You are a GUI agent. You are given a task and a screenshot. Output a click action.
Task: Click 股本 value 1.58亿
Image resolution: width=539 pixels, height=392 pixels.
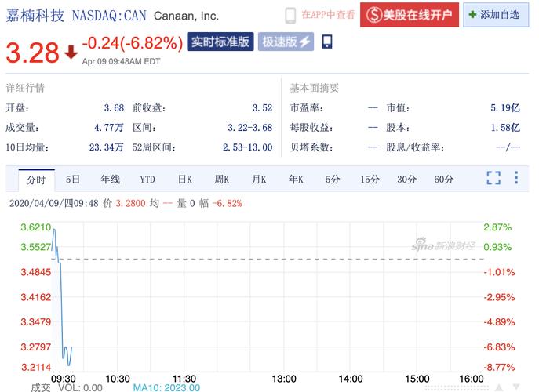505,128
